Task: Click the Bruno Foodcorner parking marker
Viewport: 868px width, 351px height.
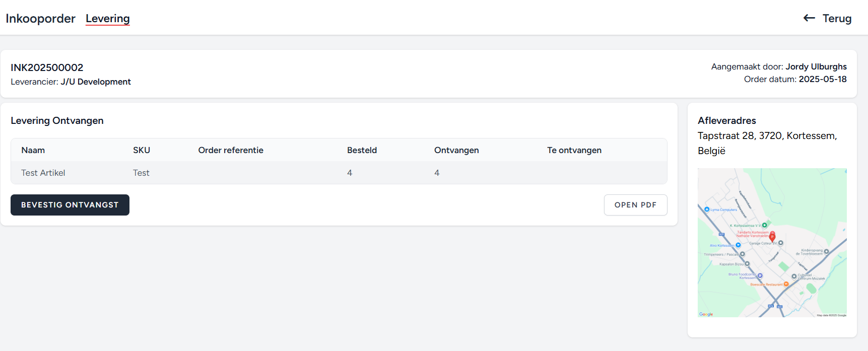Action: point(760,275)
